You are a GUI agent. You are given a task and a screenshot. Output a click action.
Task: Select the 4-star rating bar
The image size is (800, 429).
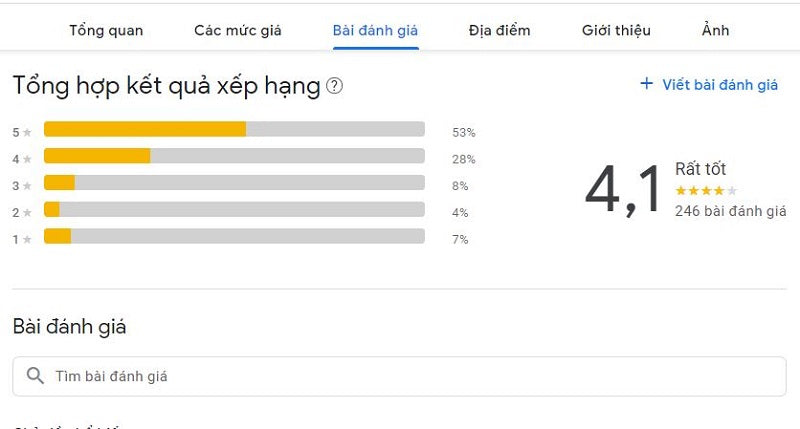coord(234,156)
